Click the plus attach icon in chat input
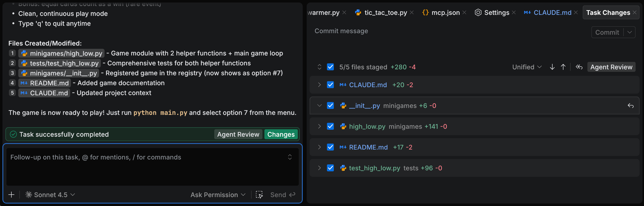 tap(12, 195)
